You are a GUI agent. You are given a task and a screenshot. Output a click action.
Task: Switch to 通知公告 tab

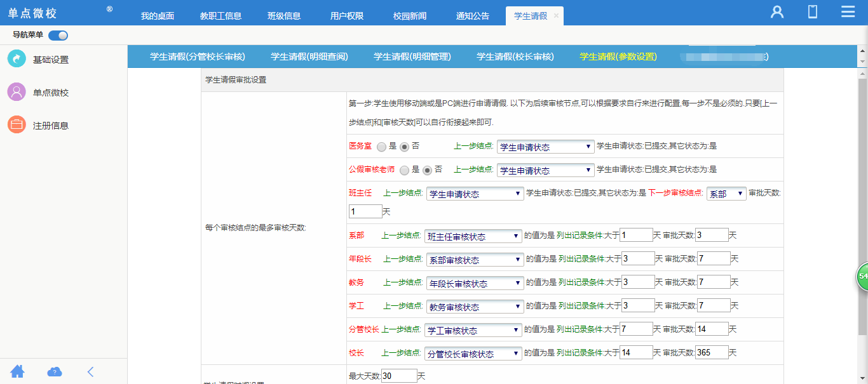[473, 16]
